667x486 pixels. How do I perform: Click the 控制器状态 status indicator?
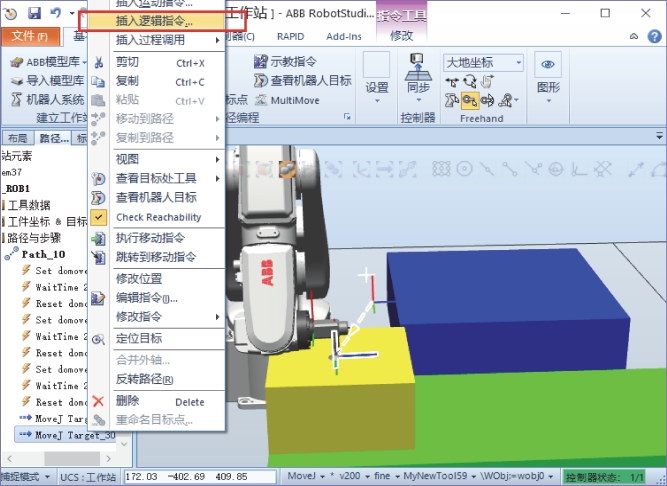(604, 477)
